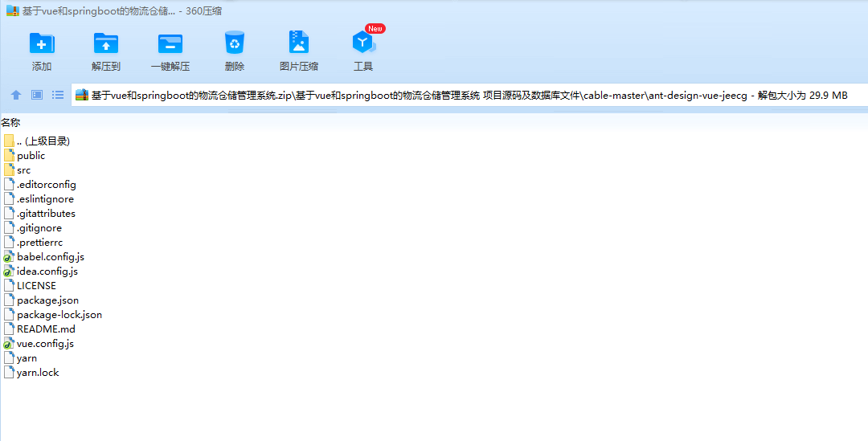Viewport: 868px width, 441px height.
Task: Click the public folder icon
Action: (9, 156)
